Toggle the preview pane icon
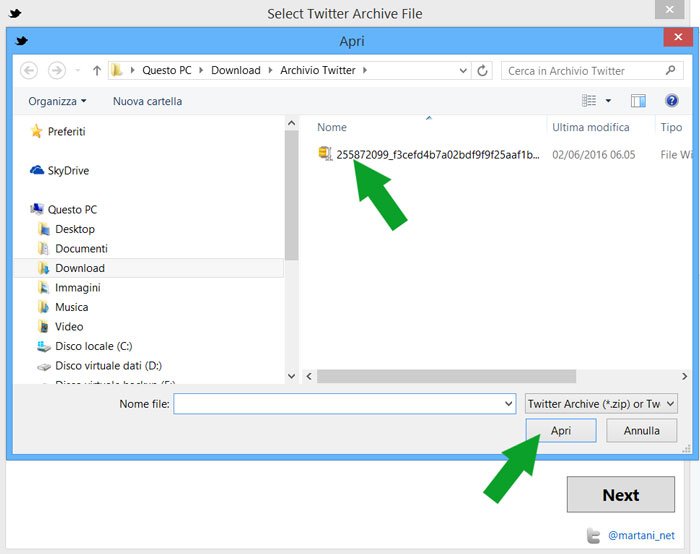The image size is (700, 554). [x=638, y=101]
